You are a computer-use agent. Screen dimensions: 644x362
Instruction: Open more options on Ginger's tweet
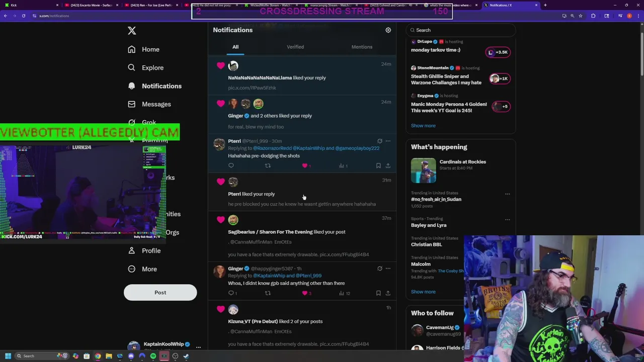pos(388,268)
